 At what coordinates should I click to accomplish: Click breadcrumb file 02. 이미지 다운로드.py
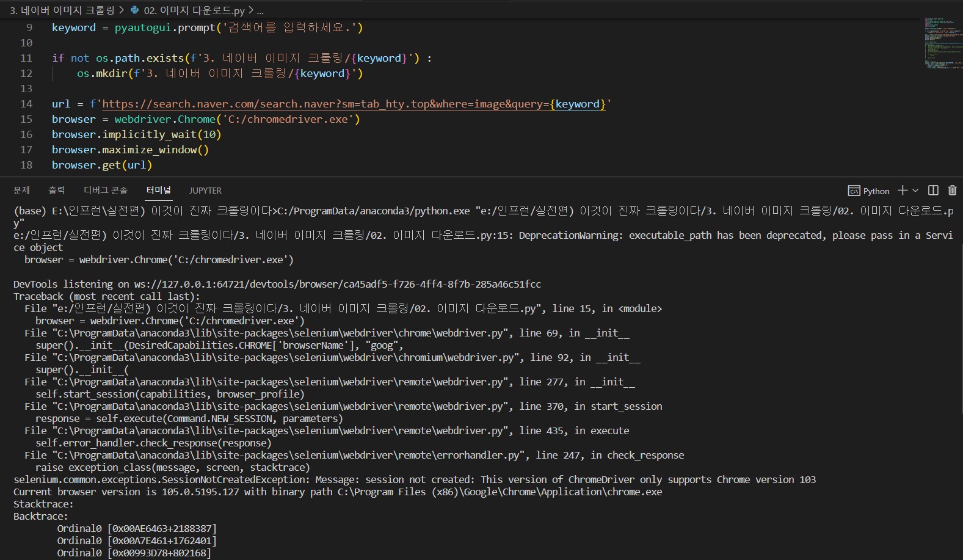tap(194, 10)
